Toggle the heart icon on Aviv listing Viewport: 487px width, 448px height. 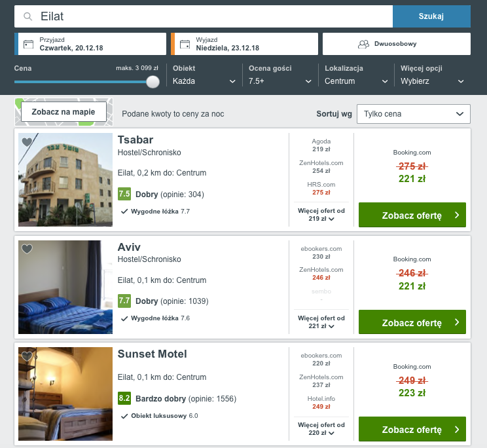click(27, 249)
